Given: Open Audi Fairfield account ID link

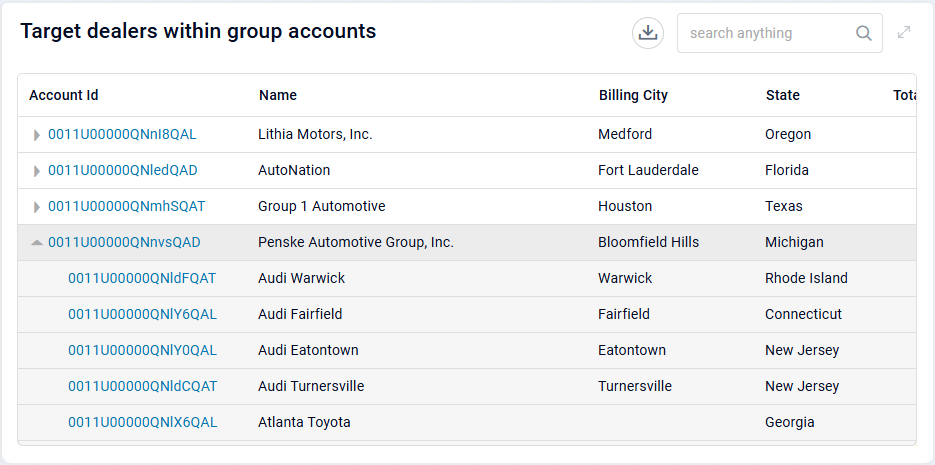Looking at the screenshot, I should [142, 315].
